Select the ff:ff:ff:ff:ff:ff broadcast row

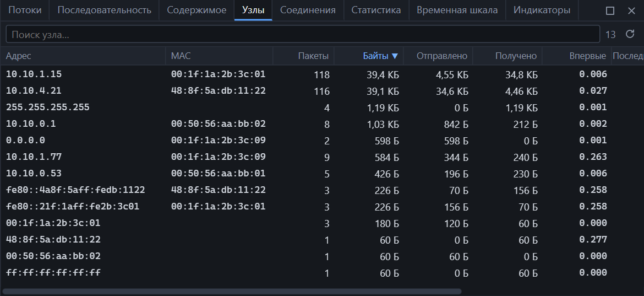[322, 272]
